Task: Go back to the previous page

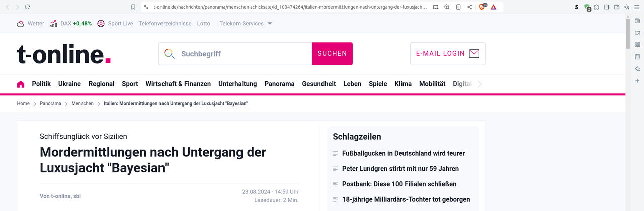Action: pyautogui.click(x=8, y=7)
